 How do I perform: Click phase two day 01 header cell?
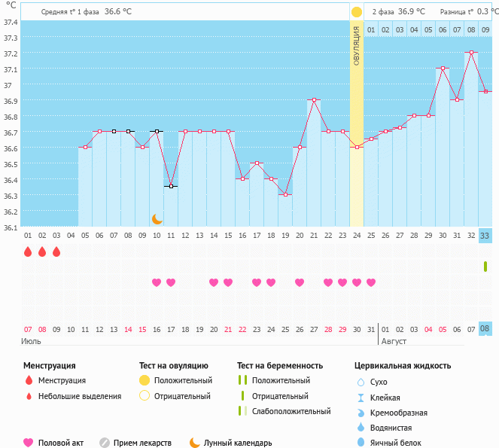tap(371, 29)
